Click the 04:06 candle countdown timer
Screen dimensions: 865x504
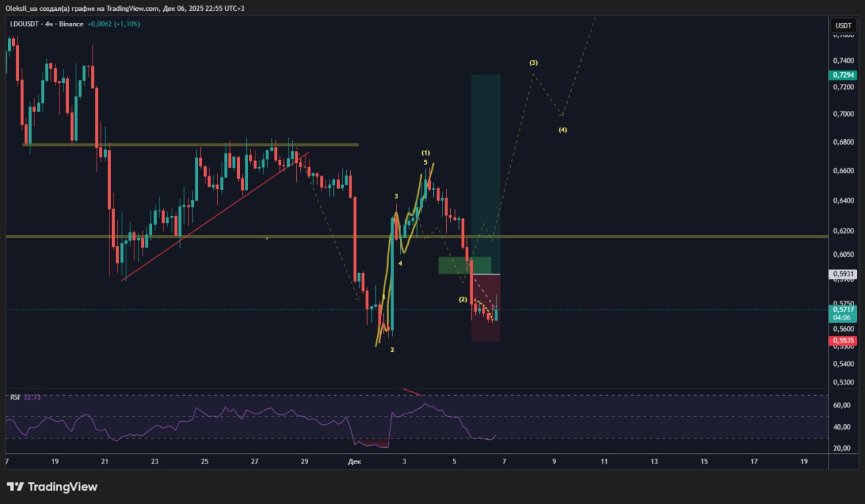[x=842, y=318]
